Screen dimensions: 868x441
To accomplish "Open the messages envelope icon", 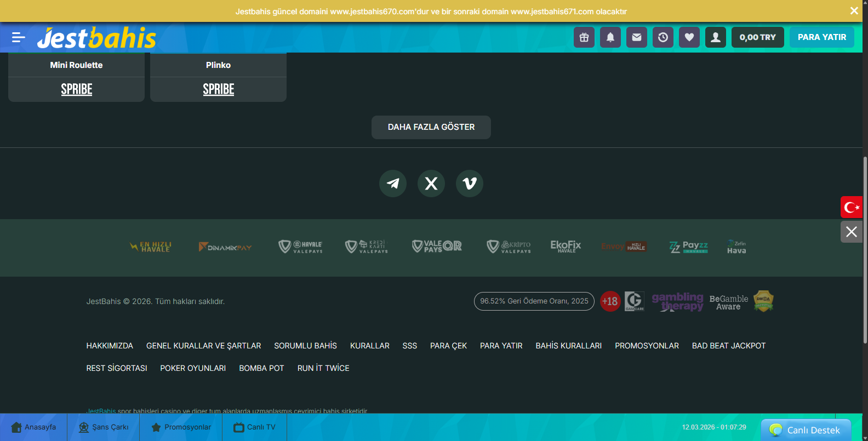I will (x=637, y=37).
